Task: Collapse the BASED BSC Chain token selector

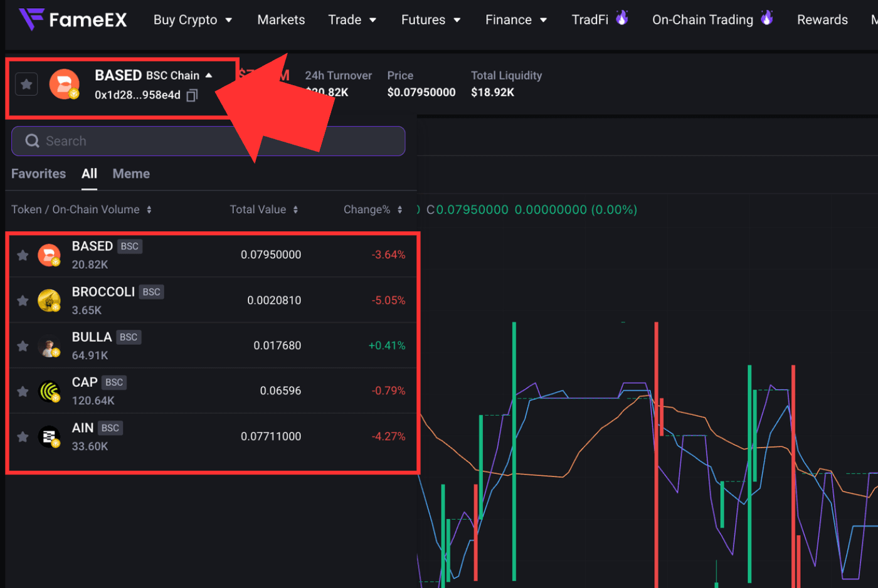Action: point(209,75)
